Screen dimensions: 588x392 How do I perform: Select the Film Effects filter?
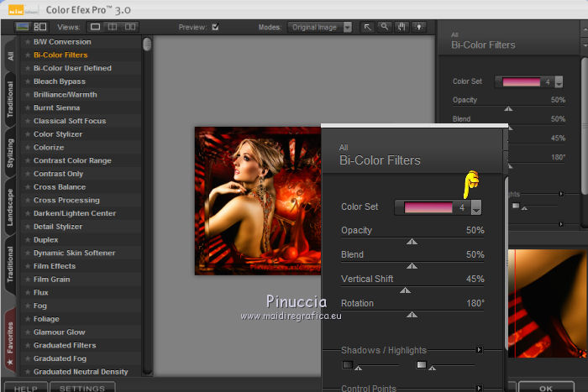(x=55, y=266)
